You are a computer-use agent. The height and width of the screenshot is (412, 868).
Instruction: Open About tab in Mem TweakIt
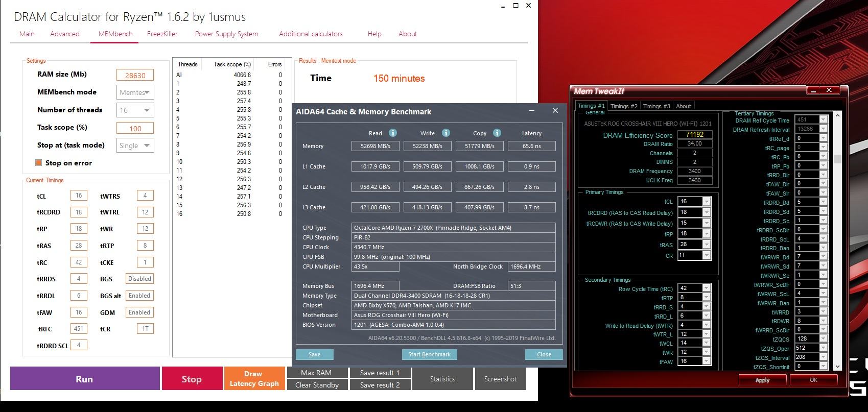tap(684, 106)
